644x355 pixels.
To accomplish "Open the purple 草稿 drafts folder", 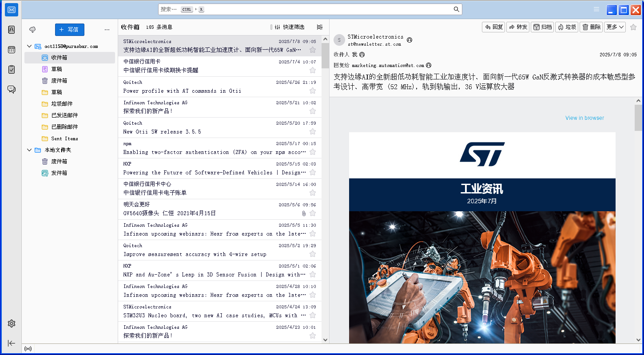I will tap(70, 69).
